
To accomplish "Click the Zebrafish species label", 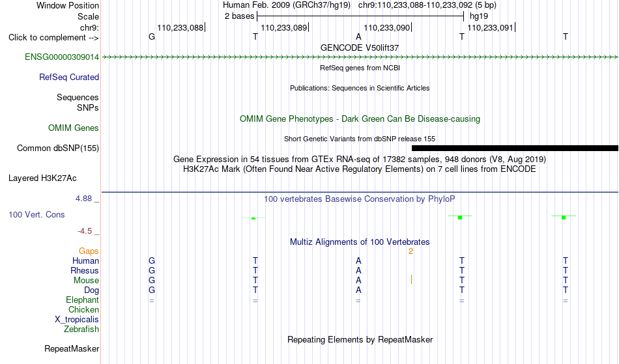I will [81, 329].
